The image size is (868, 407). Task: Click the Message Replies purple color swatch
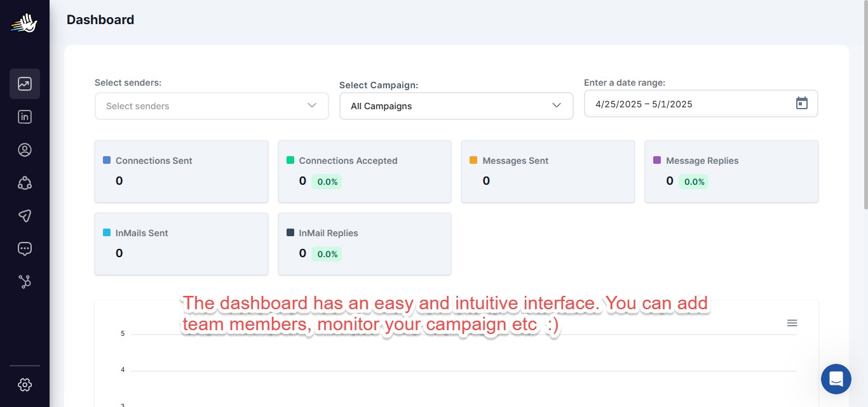pyautogui.click(x=657, y=160)
